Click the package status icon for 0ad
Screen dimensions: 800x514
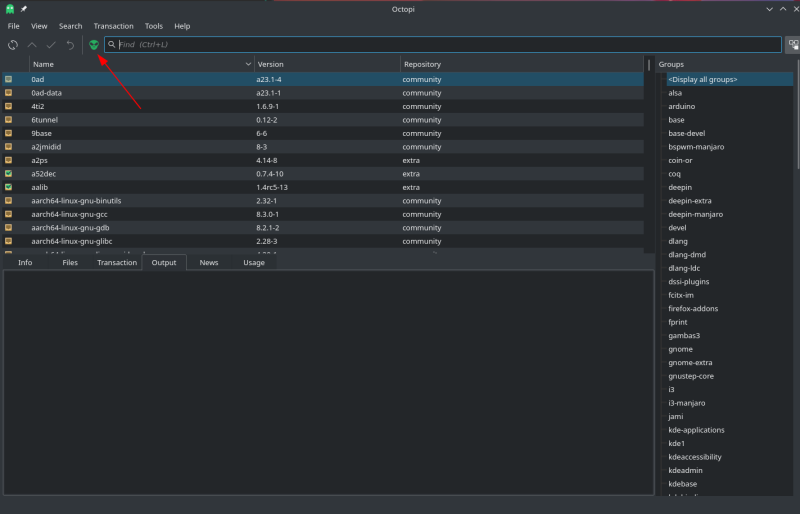point(9,79)
